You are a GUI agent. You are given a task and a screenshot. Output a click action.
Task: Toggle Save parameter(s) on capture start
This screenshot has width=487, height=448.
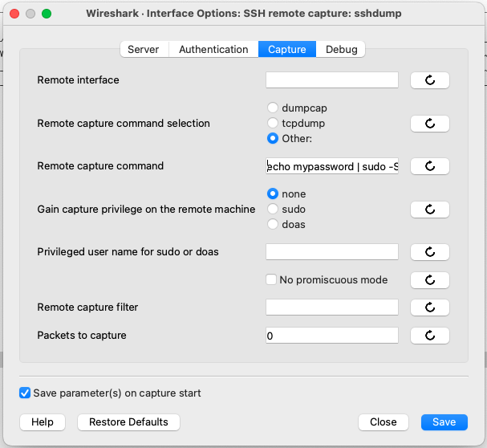pyautogui.click(x=25, y=393)
